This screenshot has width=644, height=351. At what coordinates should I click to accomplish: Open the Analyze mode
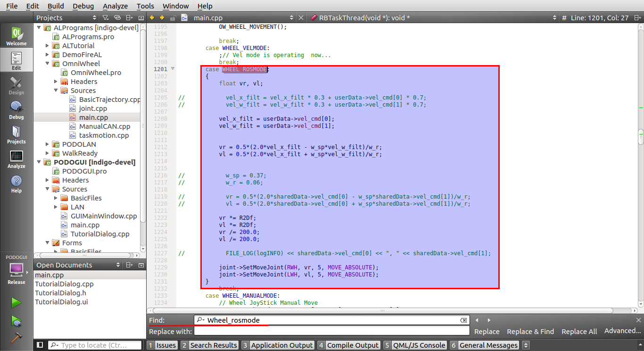coord(16,159)
